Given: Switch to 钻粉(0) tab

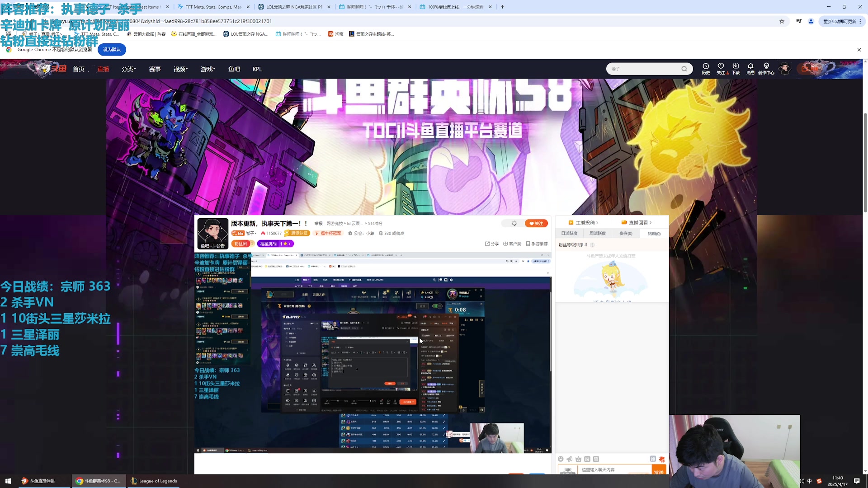Looking at the screenshot, I should 654,234.
